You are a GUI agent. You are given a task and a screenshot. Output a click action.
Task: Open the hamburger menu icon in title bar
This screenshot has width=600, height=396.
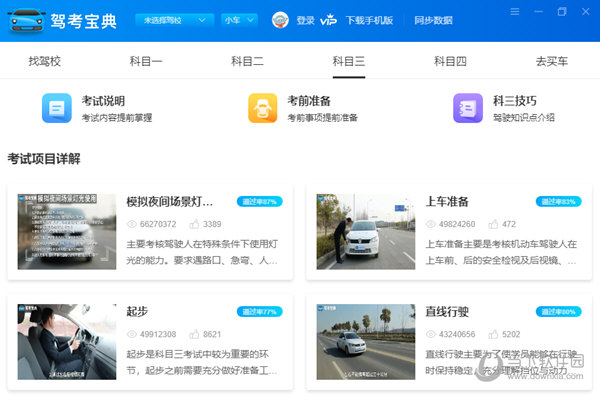click(515, 11)
